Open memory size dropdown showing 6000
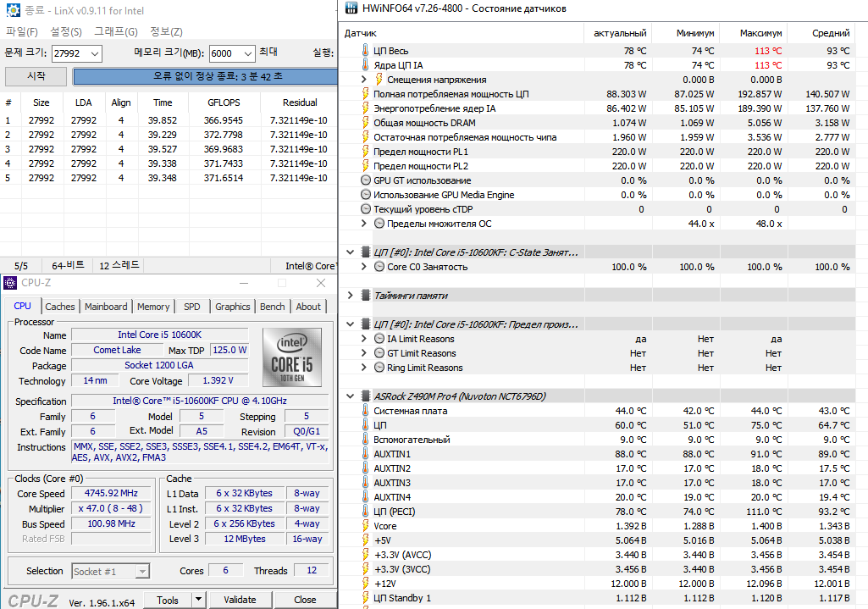The image size is (868, 609). (x=248, y=53)
